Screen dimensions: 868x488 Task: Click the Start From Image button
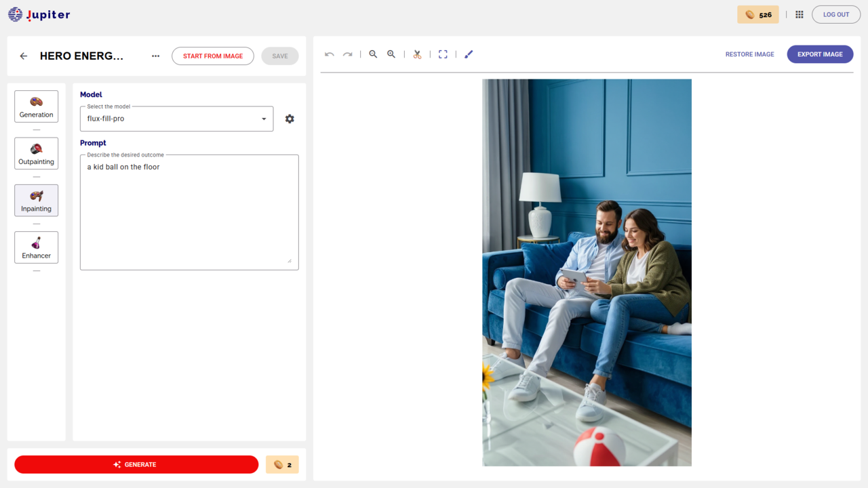coord(213,56)
